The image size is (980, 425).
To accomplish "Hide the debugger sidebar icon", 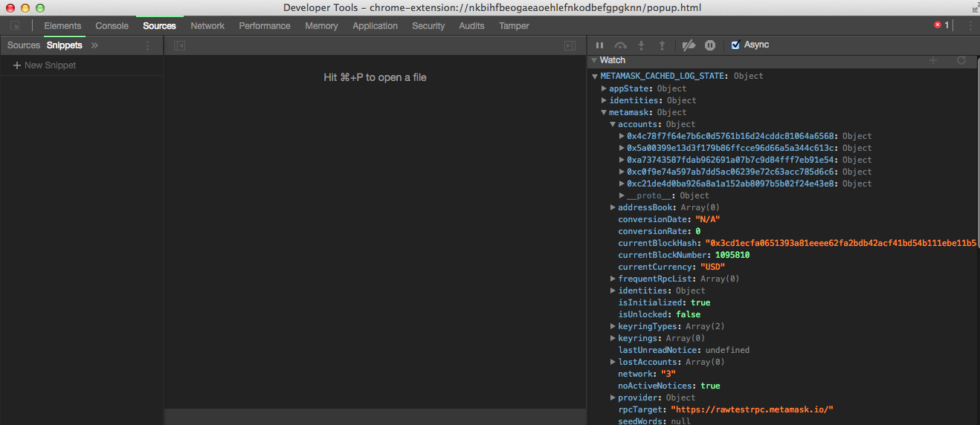I will click(570, 45).
